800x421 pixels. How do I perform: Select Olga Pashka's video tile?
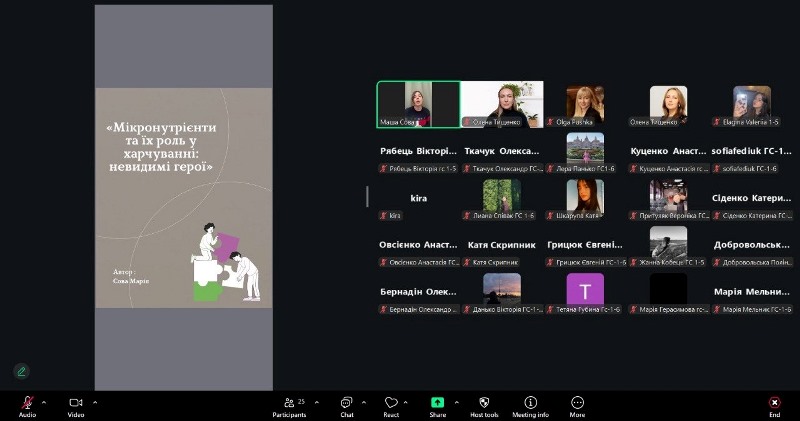[585, 104]
